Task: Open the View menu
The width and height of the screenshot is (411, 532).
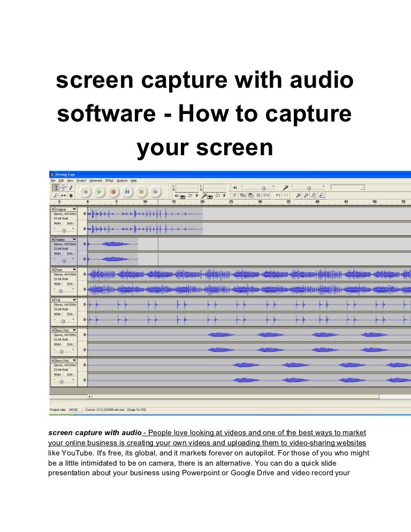Action: pyautogui.click(x=70, y=180)
